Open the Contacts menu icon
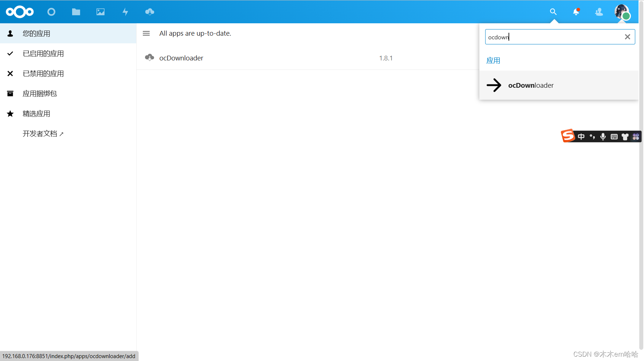The width and height of the screenshot is (644, 361). (x=599, y=12)
